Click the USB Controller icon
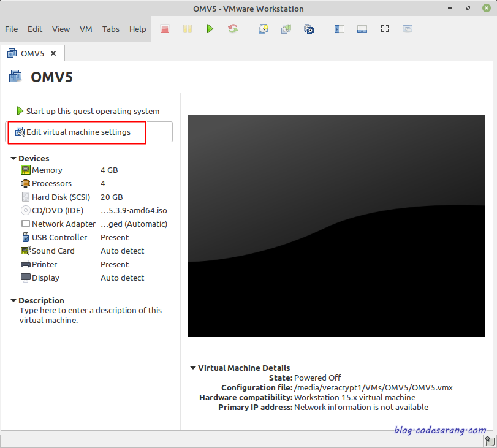The width and height of the screenshot is (497, 448). coord(25,237)
